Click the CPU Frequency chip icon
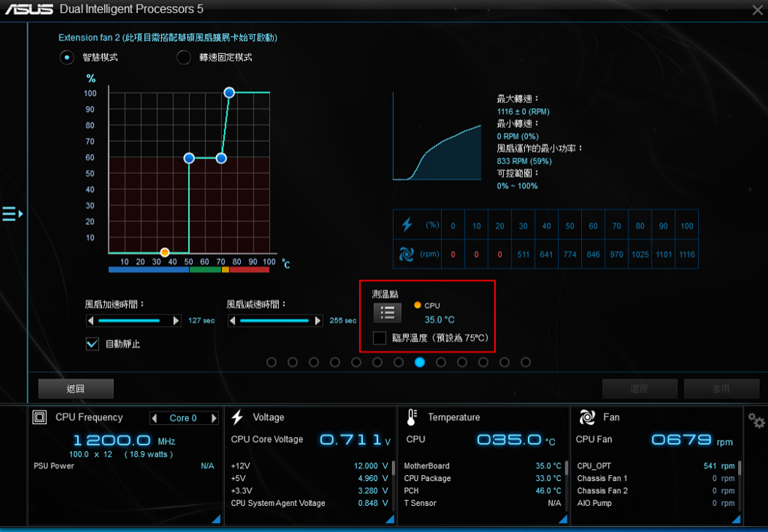Image resolution: width=768 pixels, height=532 pixels. [x=40, y=417]
